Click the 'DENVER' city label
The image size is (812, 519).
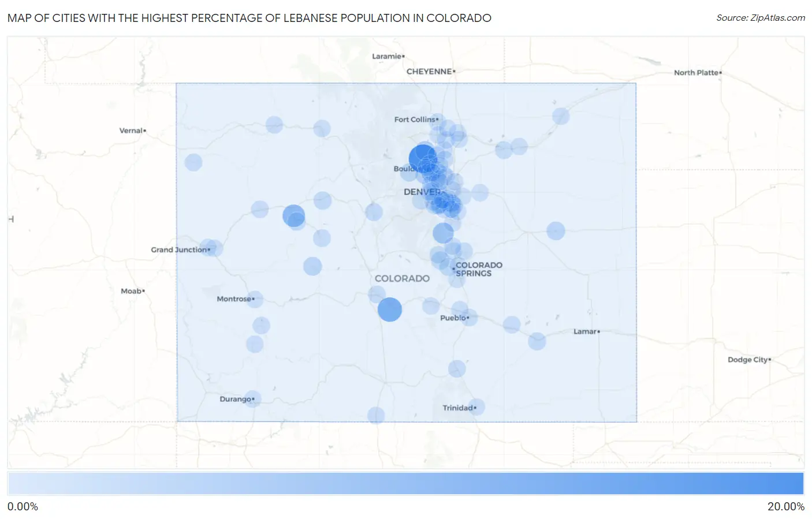(x=422, y=192)
